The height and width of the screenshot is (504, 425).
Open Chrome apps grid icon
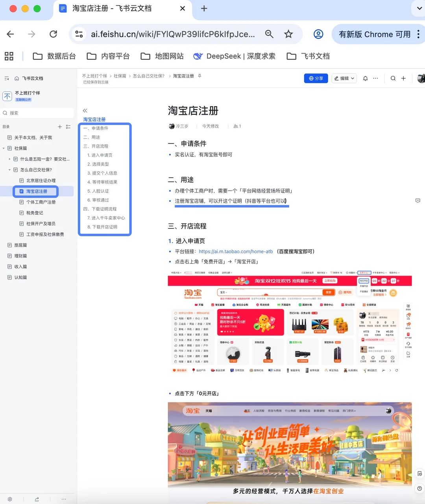(9, 56)
